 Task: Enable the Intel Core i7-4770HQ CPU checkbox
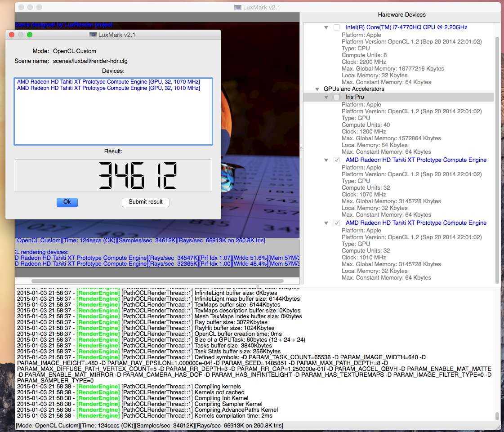tap(337, 27)
